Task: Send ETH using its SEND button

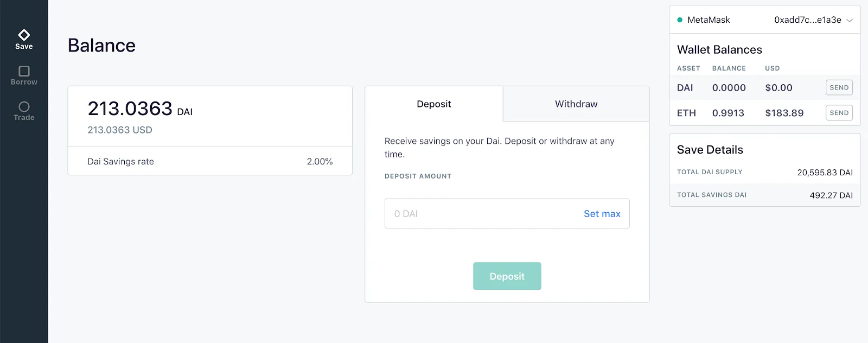Action: coord(838,113)
